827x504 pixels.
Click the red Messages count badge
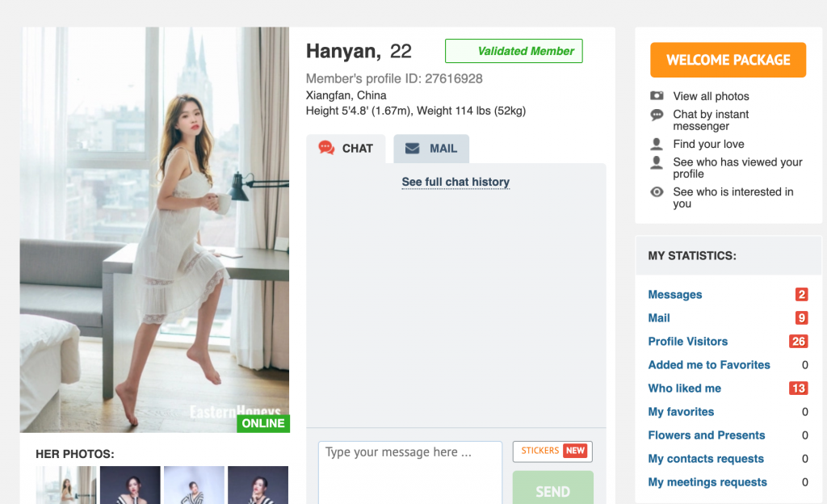pyautogui.click(x=802, y=295)
